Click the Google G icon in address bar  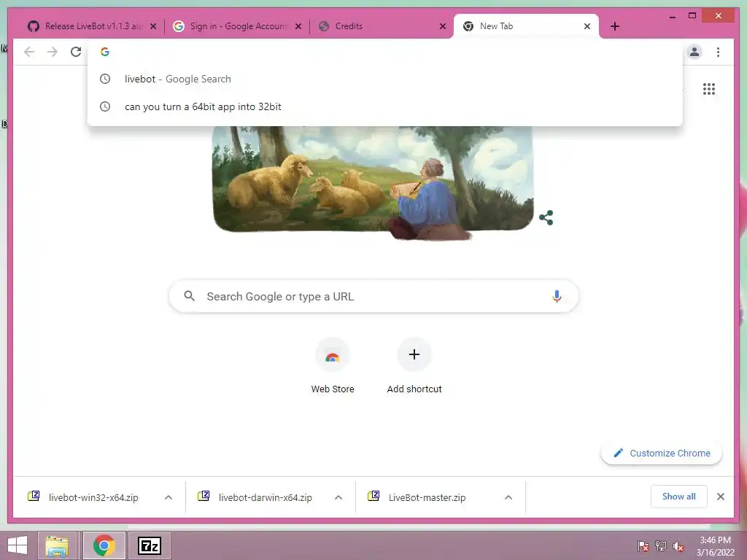pyautogui.click(x=105, y=52)
